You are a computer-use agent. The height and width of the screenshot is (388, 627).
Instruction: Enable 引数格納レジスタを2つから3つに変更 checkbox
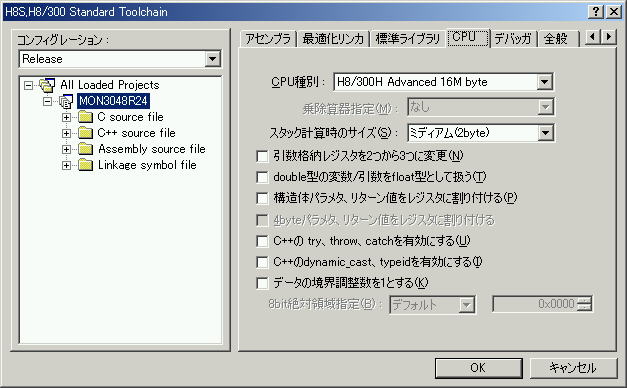[262, 156]
